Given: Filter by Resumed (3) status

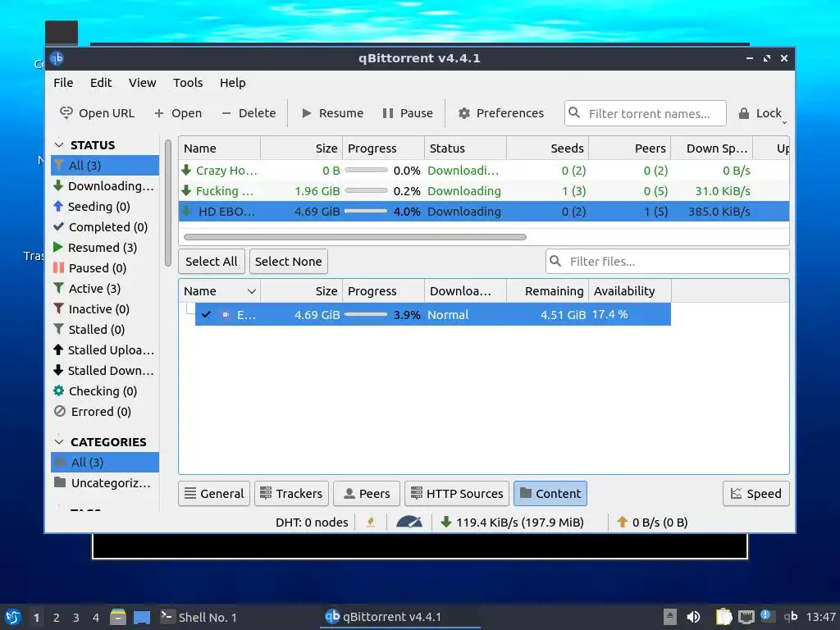Looking at the screenshot, I should click(x=105, y=248).
